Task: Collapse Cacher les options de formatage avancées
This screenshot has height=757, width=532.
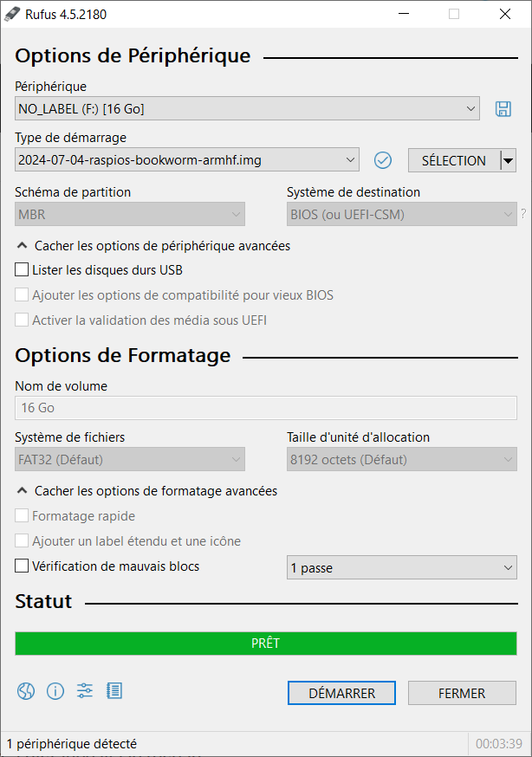Action: click(x=146, y=491)
